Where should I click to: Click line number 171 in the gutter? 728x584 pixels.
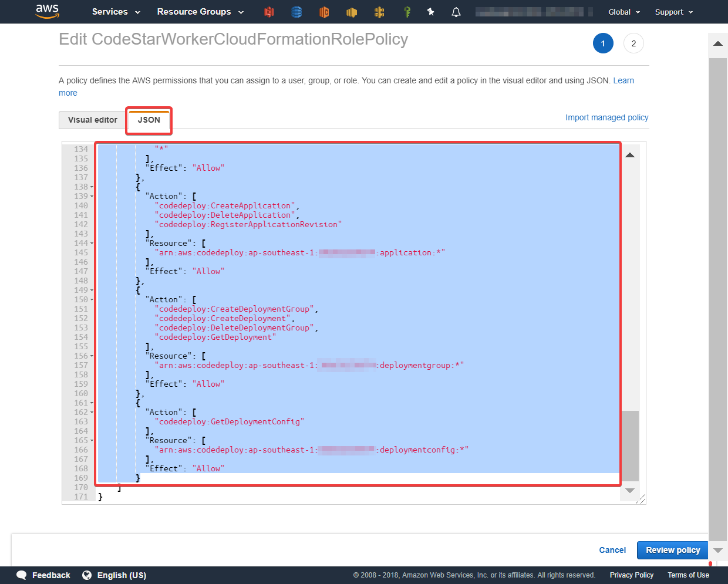pos(81,497)
